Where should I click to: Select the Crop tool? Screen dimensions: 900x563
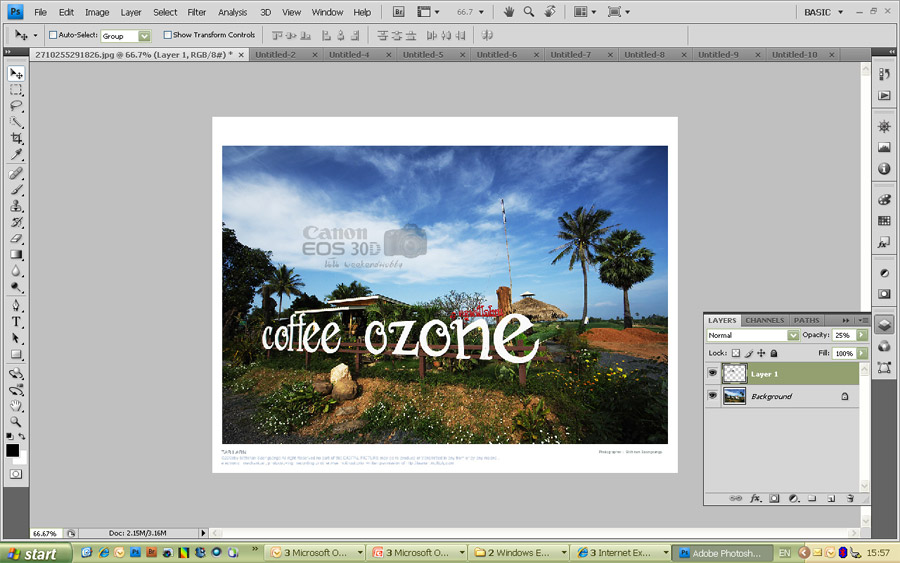tap(16, 138)
